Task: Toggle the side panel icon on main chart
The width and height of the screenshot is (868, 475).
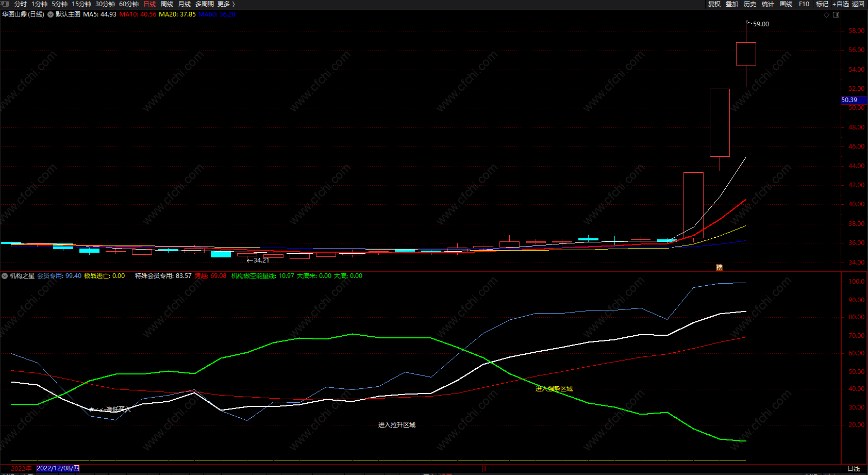Action: pos(836,14)
